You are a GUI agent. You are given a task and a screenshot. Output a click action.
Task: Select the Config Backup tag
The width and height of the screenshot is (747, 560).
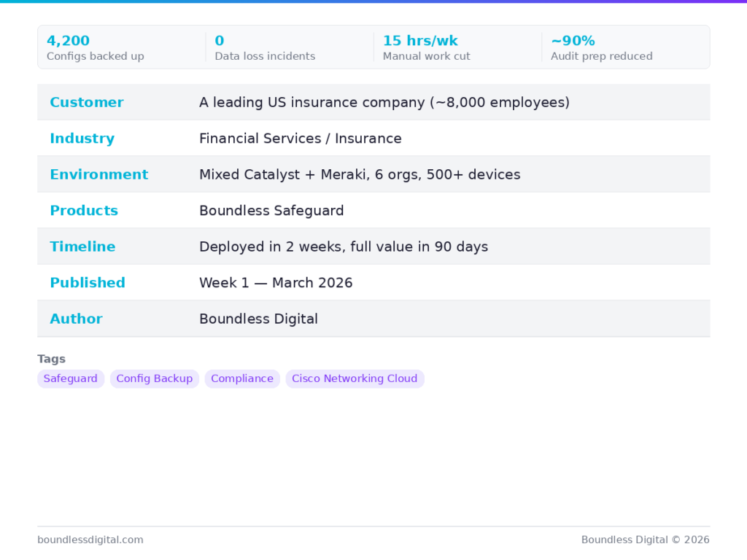[x=155, y=378]
